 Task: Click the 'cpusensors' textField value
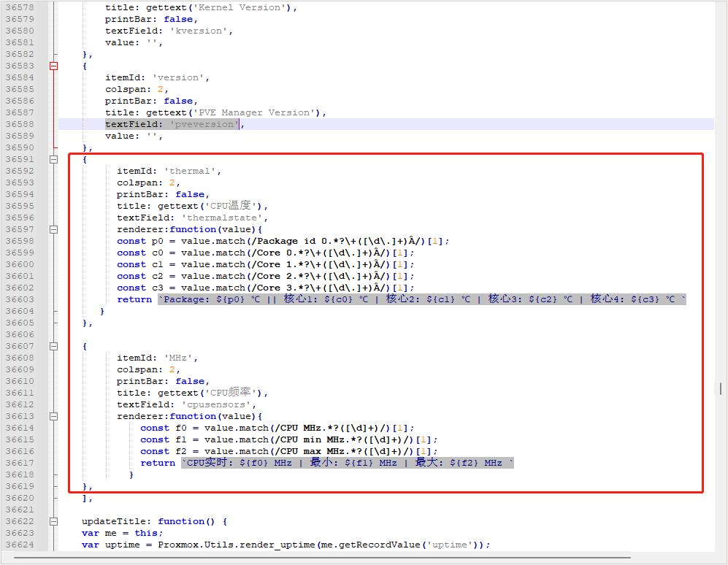coord(216,404)
